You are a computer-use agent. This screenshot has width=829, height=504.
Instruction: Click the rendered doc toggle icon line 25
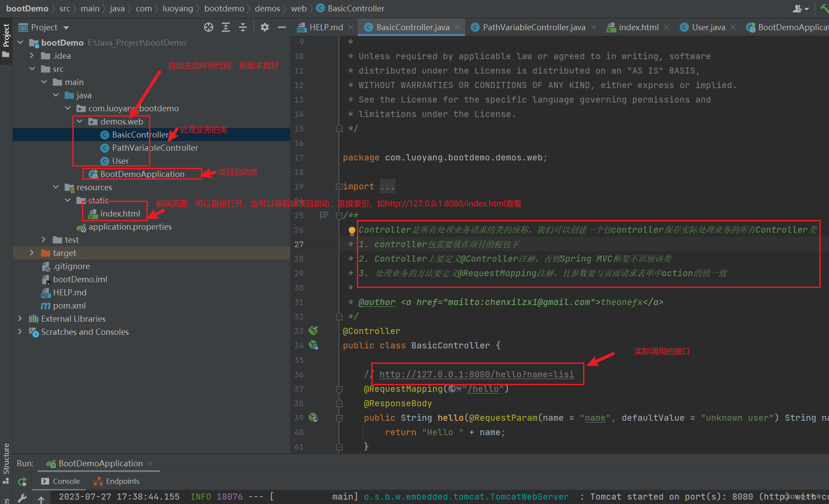point(324,215)
